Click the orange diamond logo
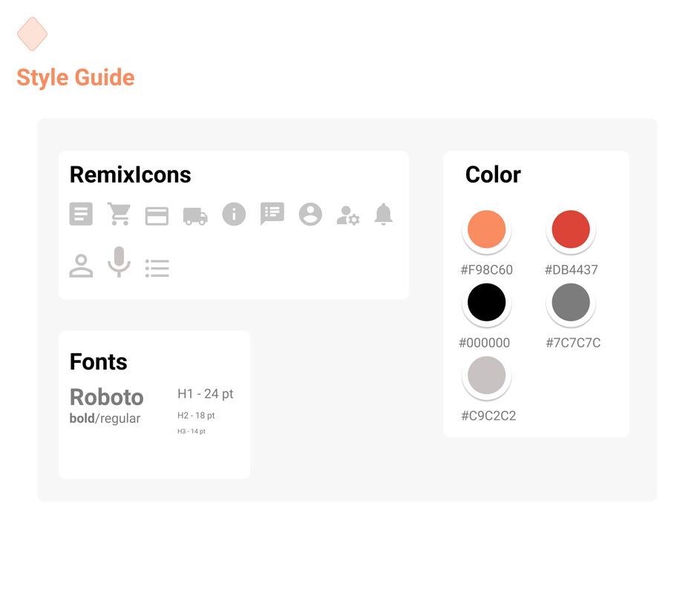The height and width of the screenshot is (616, 694). pos(33,34)
